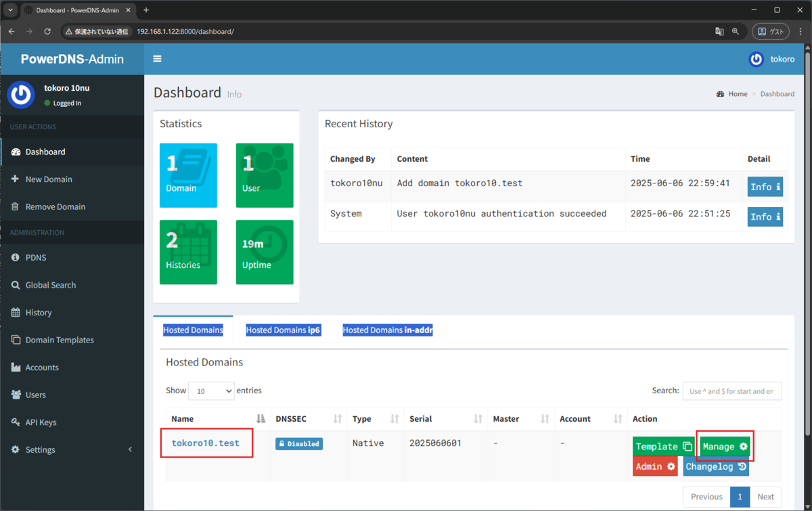Open the Domain statistics tile
The width and height of the screenshot is (812, 511).
point(188,175)
